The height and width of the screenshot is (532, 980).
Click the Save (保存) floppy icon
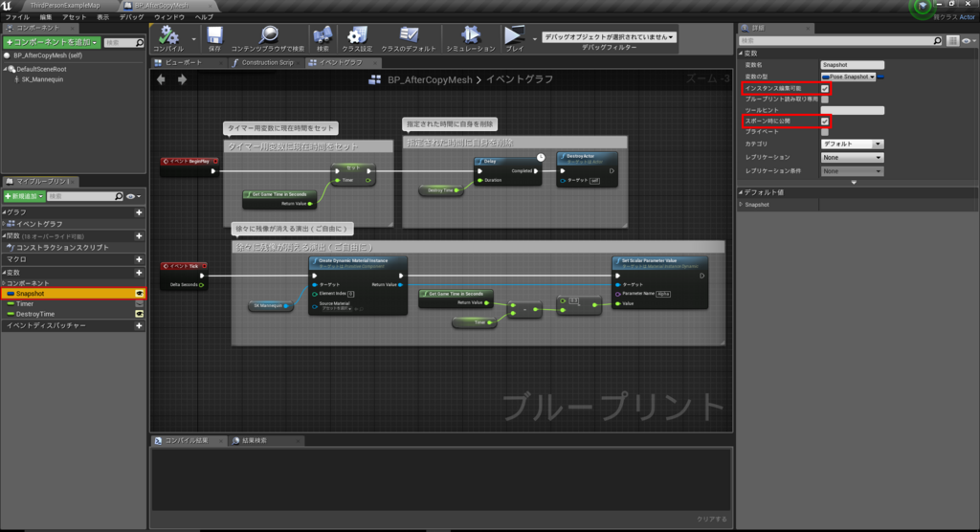pyautogui.click(x=214, y=34)
